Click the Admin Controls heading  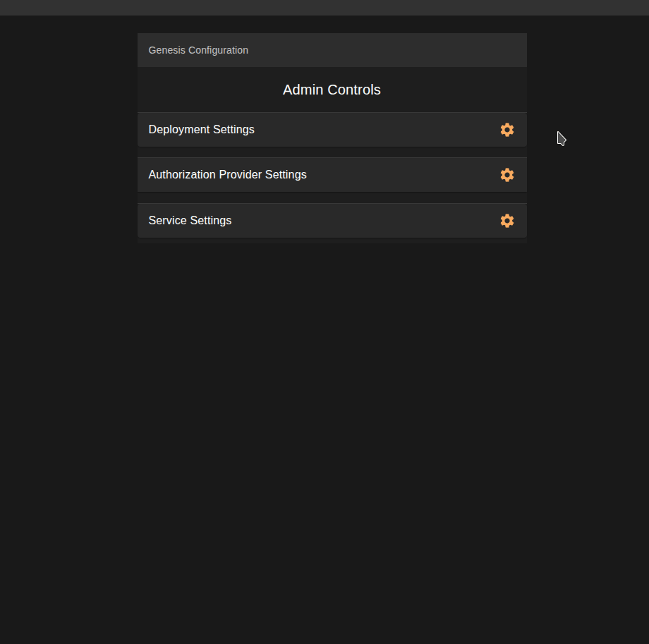(x=332, y=90)
